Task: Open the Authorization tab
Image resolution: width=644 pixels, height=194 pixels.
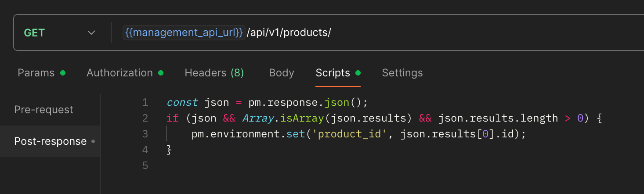Action: (119, 73)
